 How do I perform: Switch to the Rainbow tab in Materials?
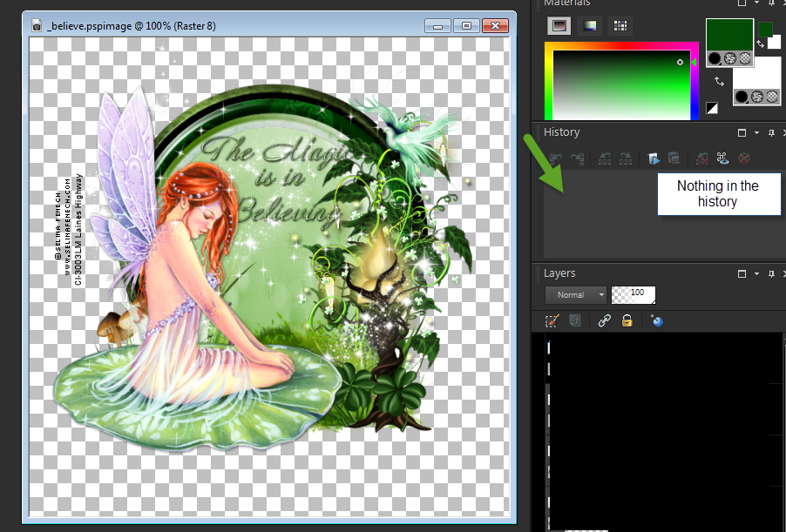point(589,26)
